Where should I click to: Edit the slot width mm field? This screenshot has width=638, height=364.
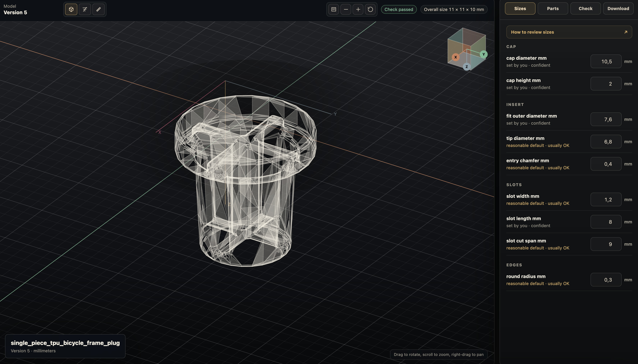pyautogui.click(x=606, y=199)
